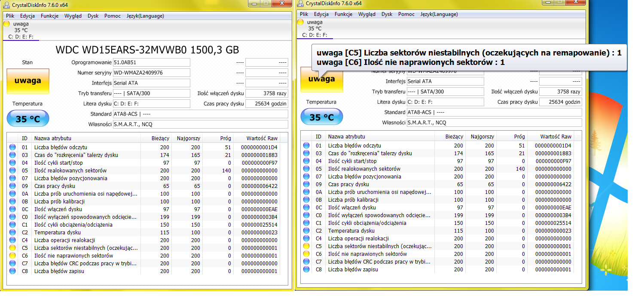Open Plik menu in left window
Image resolution: width=644 pixels, height=301 pixels.
pyautogui.click(x=10, y=16)
